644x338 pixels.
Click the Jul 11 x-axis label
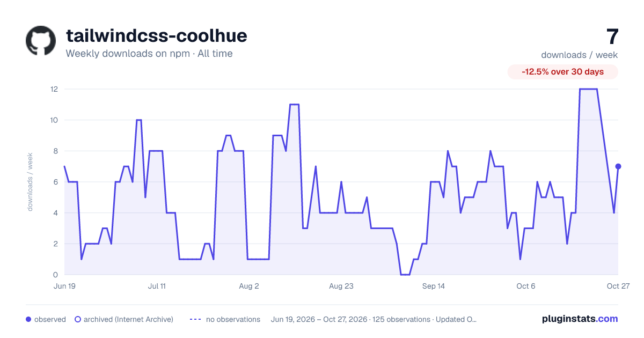(x=157, y=286)
